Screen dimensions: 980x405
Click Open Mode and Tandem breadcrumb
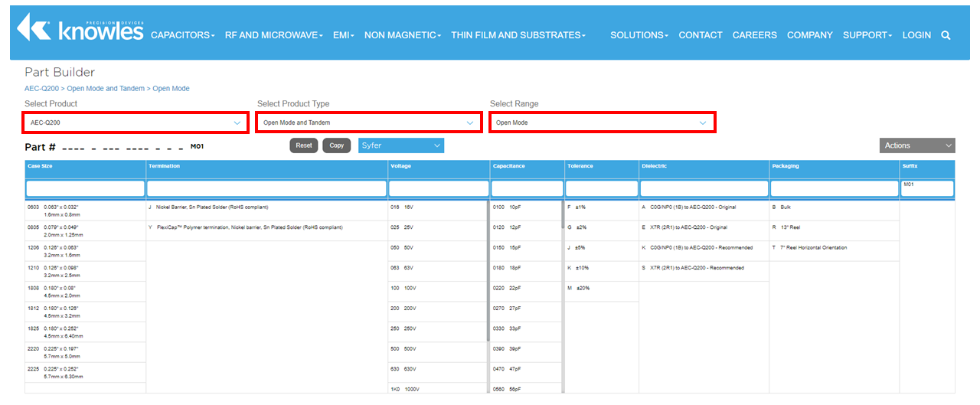[x=106, y=89]
